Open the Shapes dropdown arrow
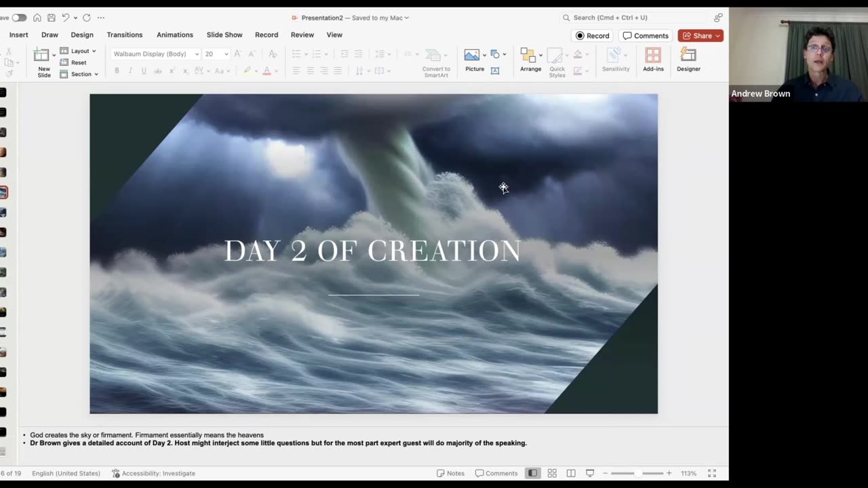The height and width of the screenshot is (488, 868). point(505,54)
